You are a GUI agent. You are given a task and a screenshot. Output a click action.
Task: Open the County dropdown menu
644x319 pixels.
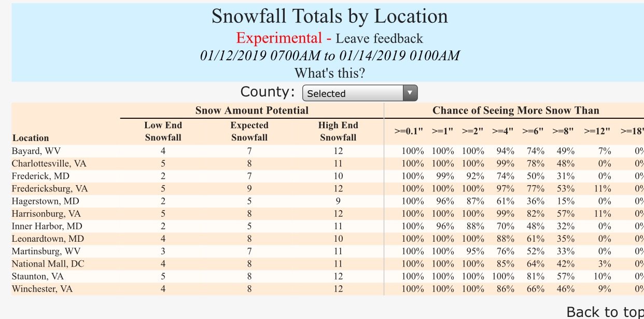[359, 93]
